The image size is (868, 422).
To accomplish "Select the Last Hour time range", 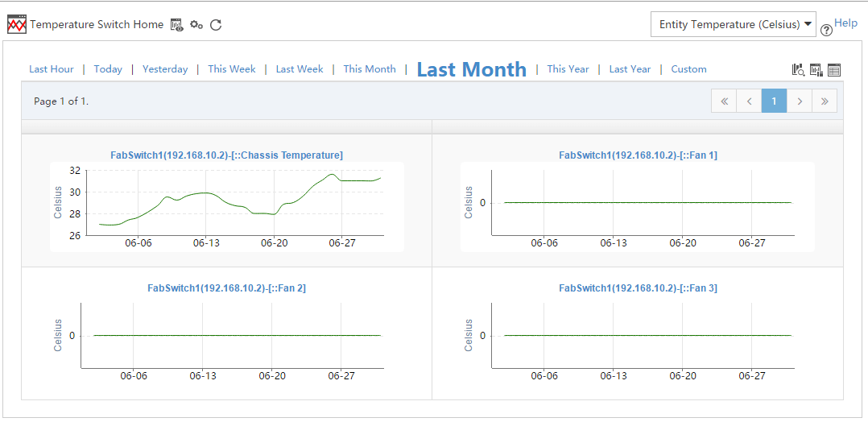I will 52,69.
